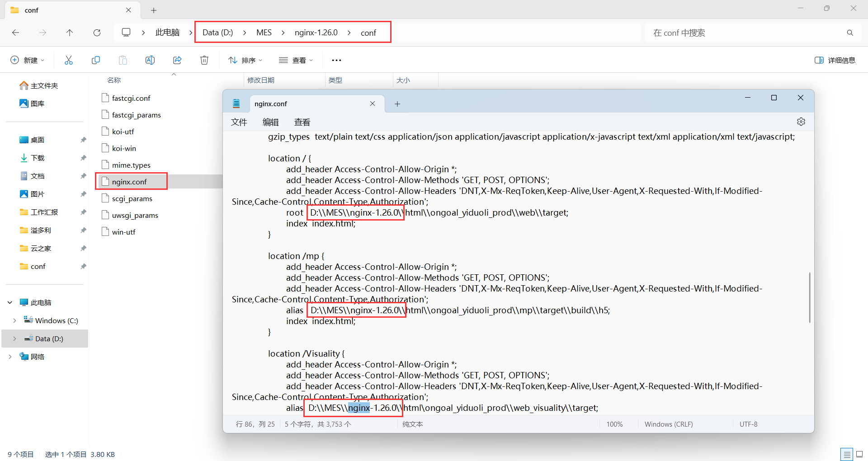868x461 pixels.
Task: Click the search magnifier icon
Action: click(850, 33)
